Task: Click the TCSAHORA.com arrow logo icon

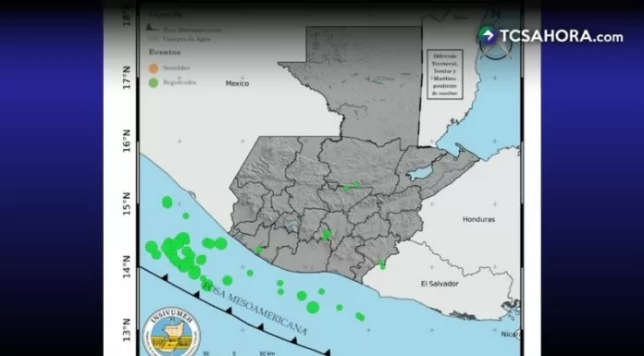Action: pyautogui.click(x=488, y=36)
